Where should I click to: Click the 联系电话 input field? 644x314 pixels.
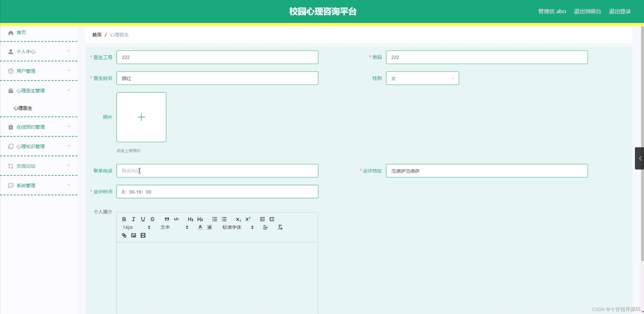point(217,171)
